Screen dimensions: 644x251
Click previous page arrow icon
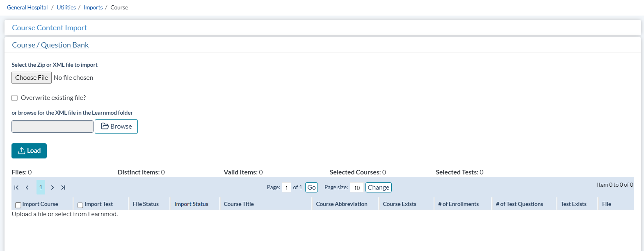coord(27,188)
